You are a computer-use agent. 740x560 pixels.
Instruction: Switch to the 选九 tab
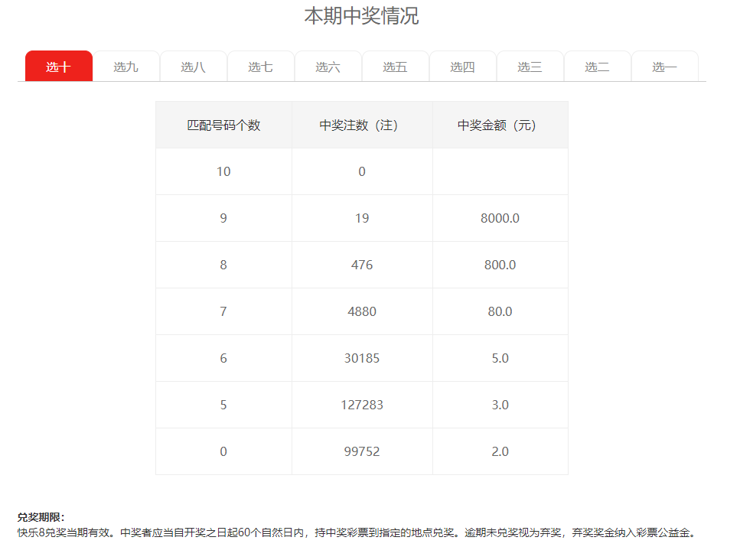pos(126,67)
